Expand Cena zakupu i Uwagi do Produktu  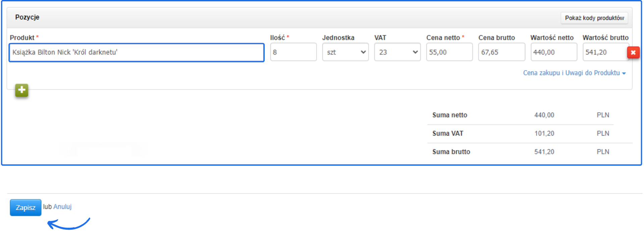tap(574, 73)
